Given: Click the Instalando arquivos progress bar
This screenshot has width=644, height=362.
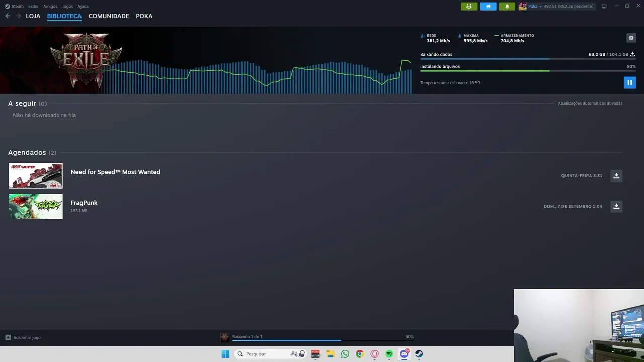Looking at the screenshot, I should coord(528,71).
